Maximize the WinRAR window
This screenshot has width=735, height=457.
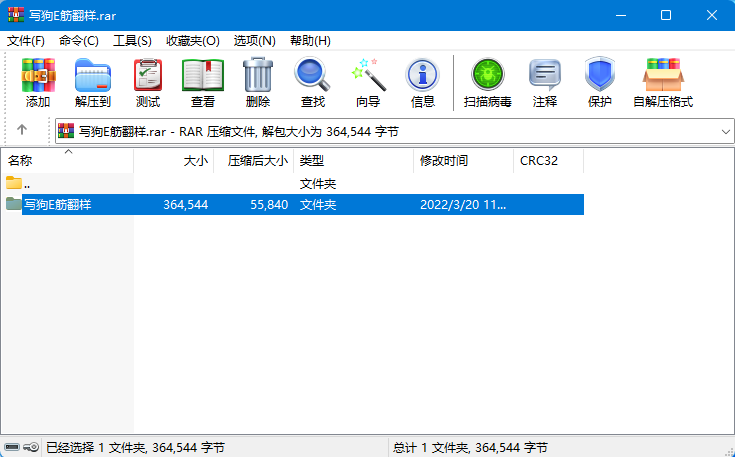click(666, 15)
